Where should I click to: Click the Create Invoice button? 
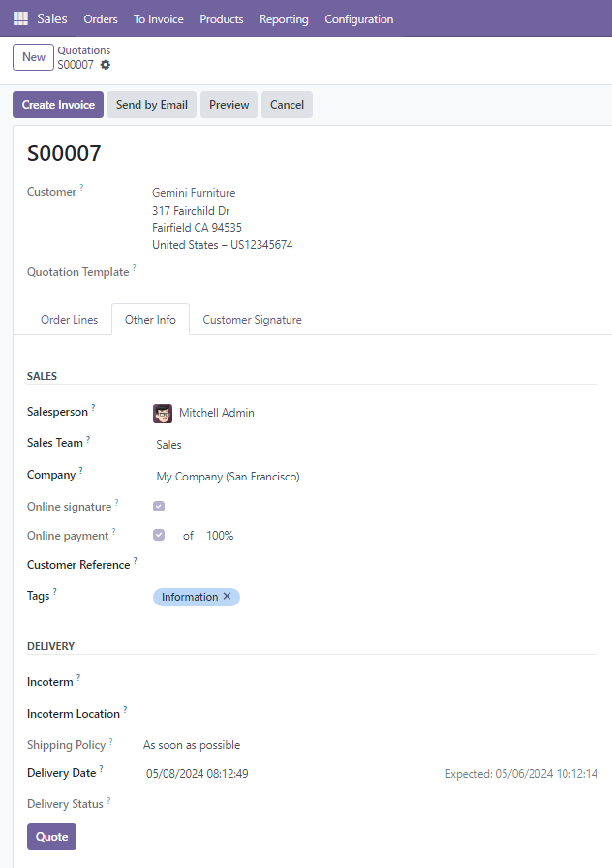(x=58, y=105)
